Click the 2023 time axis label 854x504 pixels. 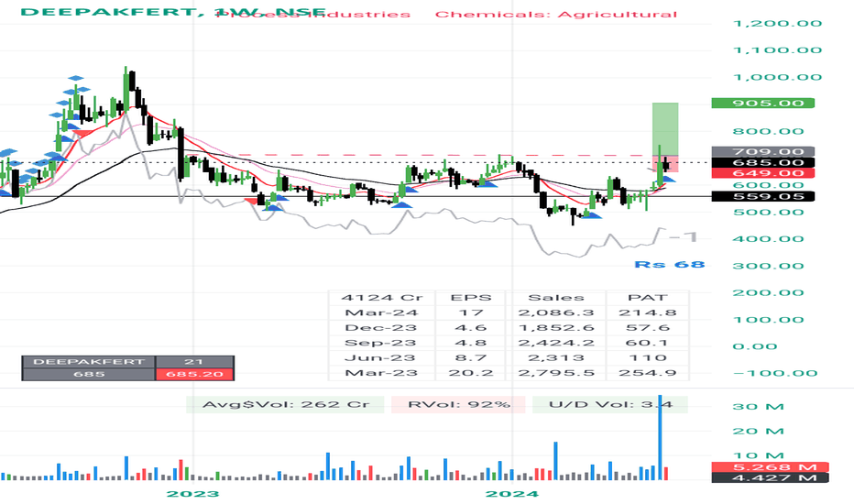(192, 494)
